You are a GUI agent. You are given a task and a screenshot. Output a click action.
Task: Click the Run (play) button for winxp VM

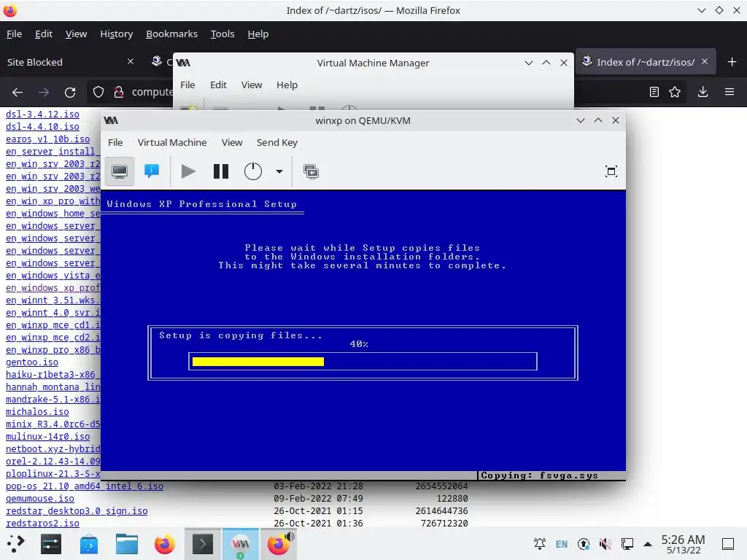pyautogui.click(x=189, y=171)
